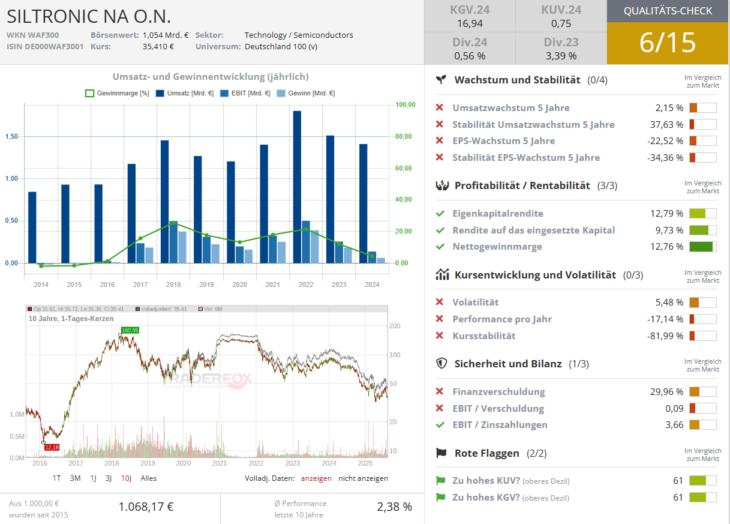Toggle the Gewinnmarge [%] legend entry

pyautogui.click(x=117, y=93)
